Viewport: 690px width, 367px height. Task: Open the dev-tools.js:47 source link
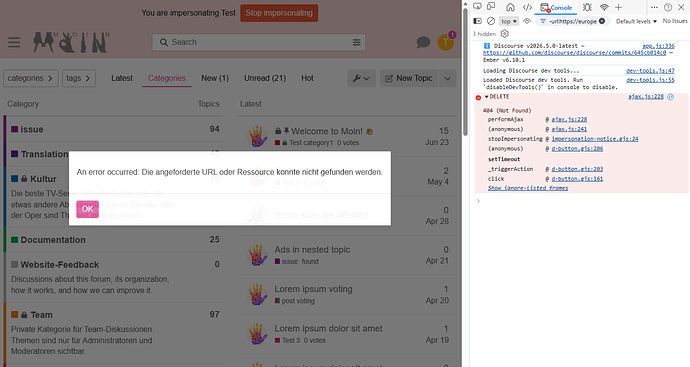(650, 71)
